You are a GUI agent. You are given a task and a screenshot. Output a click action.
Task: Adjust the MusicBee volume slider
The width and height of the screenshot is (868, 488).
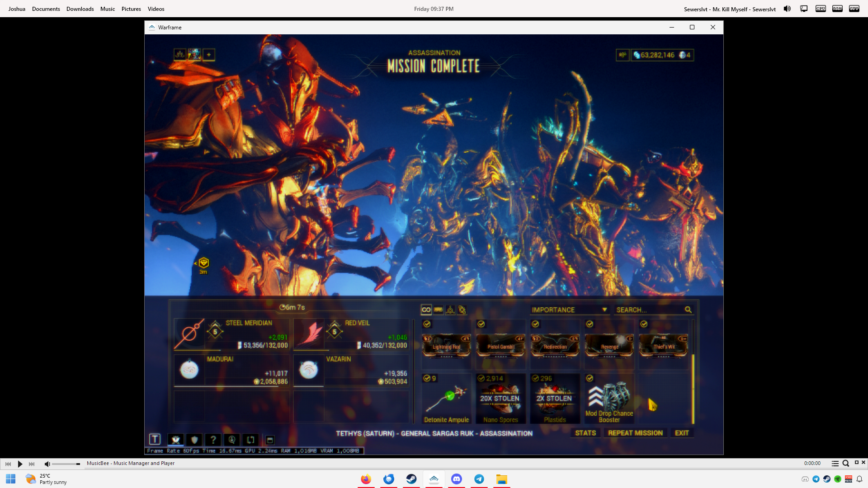click(66, 464)
